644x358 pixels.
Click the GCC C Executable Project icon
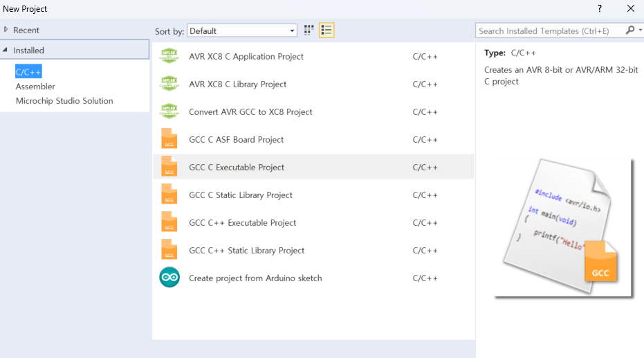169,166
